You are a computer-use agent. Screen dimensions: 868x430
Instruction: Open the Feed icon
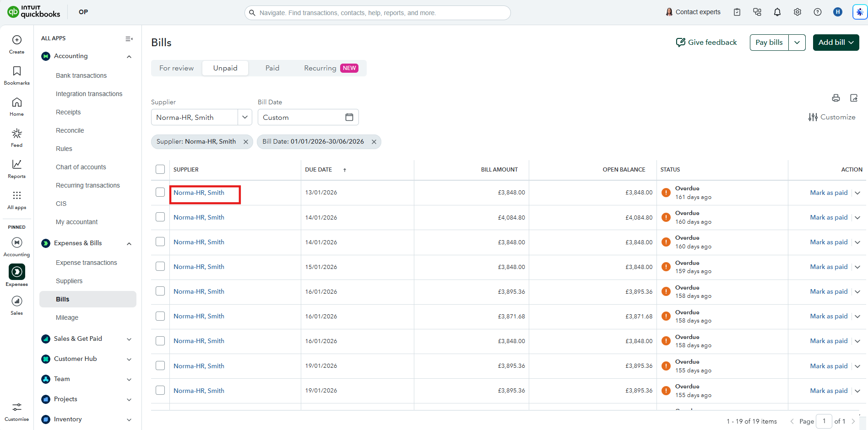tap(17, 133)
